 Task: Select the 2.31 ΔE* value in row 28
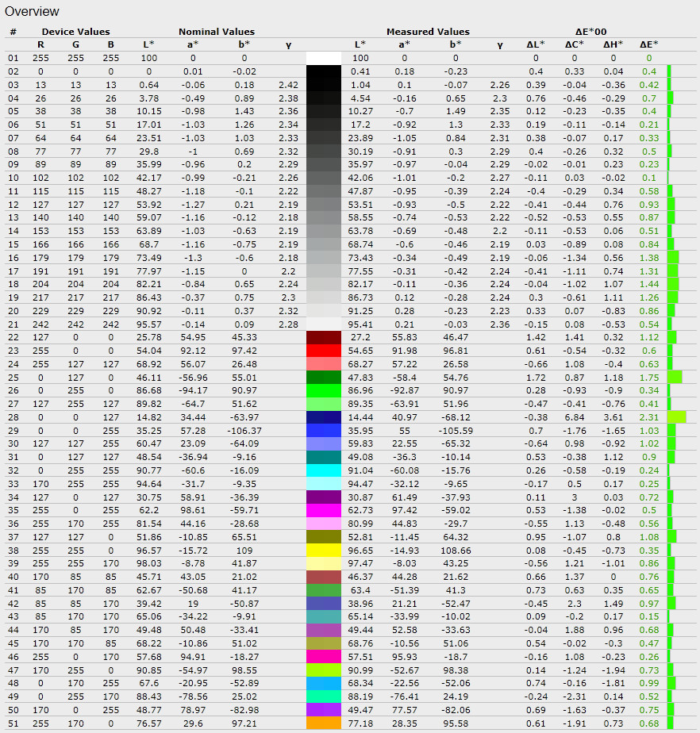point(649,417)
